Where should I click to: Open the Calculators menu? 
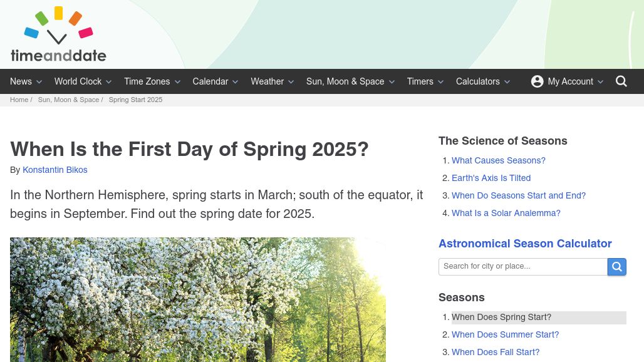coord(477,81)
